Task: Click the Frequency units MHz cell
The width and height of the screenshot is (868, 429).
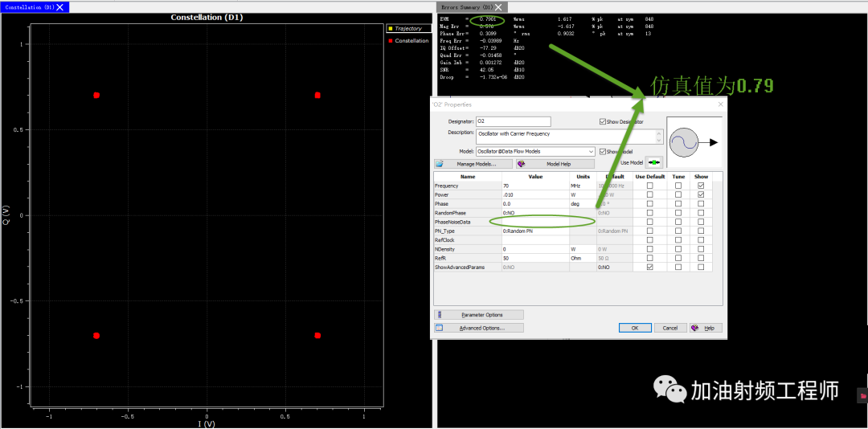Action: coord(583,186)
